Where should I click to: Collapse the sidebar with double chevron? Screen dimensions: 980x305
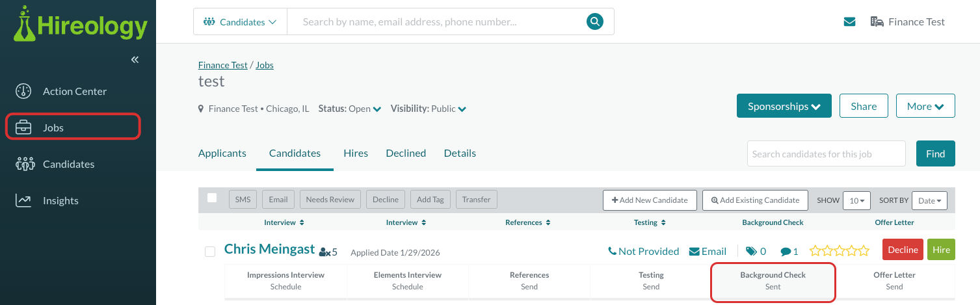coord(135,60)
